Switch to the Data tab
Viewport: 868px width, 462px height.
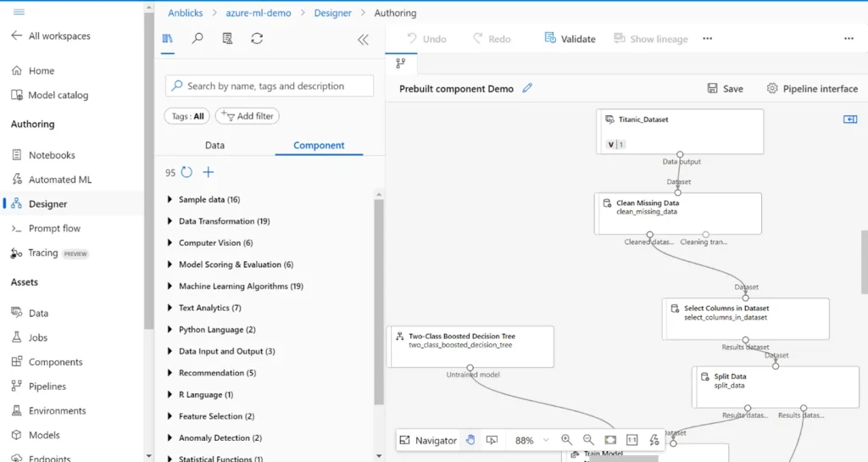click(x=215, y=146)
